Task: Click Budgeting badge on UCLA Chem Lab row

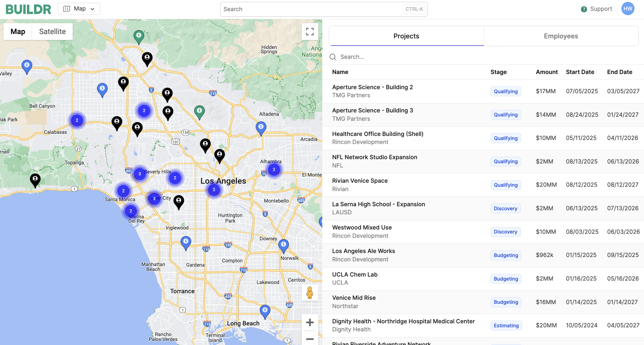Action: pyautogui.click(x=506, y=279)
